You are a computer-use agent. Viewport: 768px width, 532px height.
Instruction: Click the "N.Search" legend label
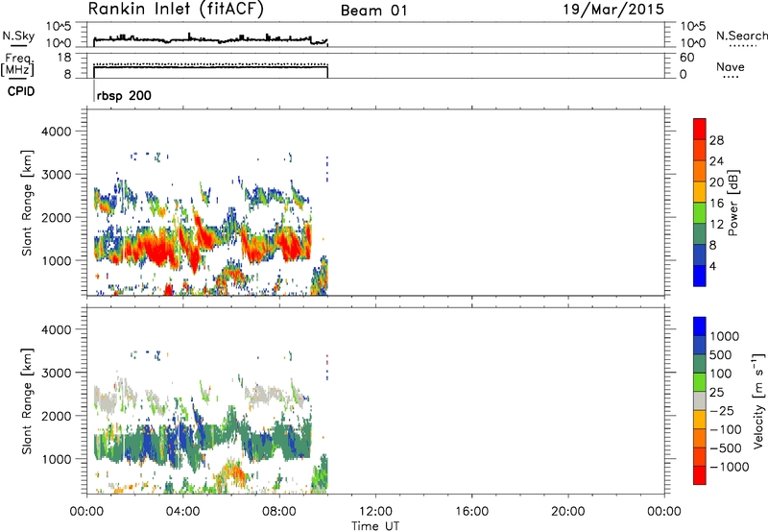742,36
